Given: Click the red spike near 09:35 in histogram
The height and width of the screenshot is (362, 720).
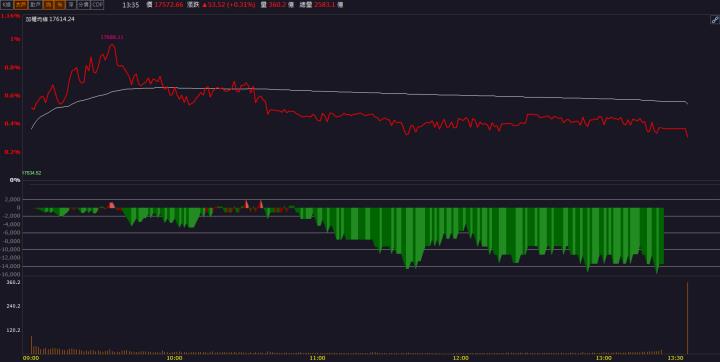Looking at the screenshot, I should pyautogui.click(x=111, y=205).
